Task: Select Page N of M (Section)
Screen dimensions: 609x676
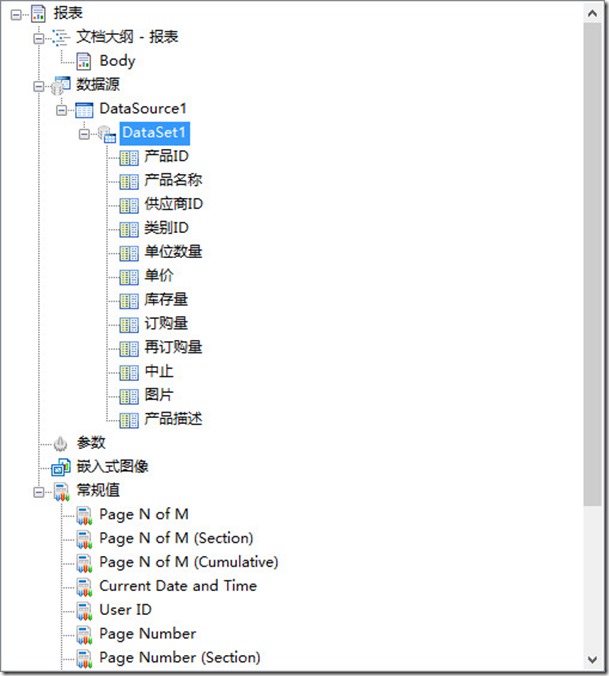Action: coord(176,538)
